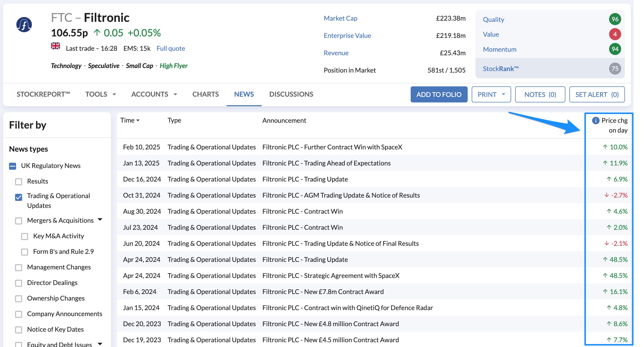Check the Mergers & Acquisitions checkbox
Image resolution: width=644 pixels, height=347 pixels.
(19, 221)
